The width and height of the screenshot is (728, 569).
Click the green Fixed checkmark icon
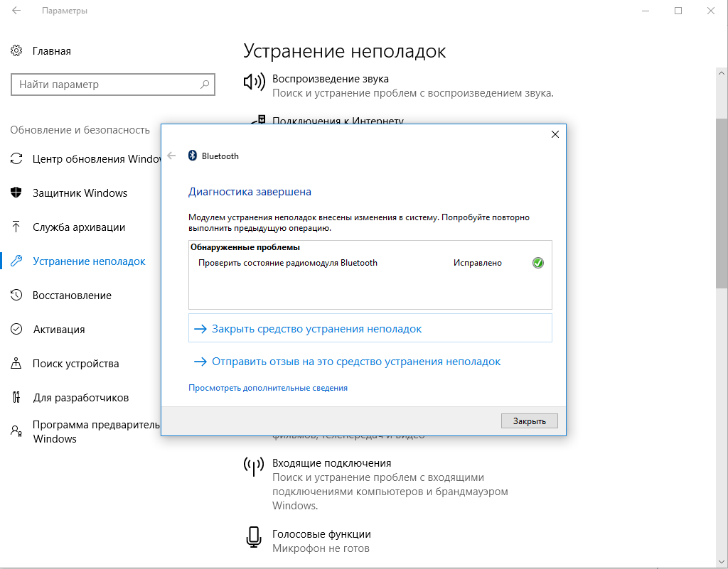pos(537,263)
